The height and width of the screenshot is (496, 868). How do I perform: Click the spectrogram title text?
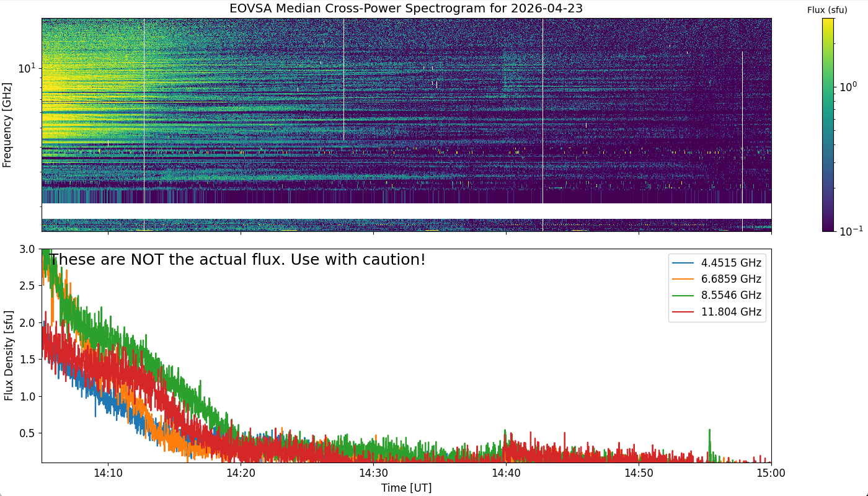click(406, 9)
